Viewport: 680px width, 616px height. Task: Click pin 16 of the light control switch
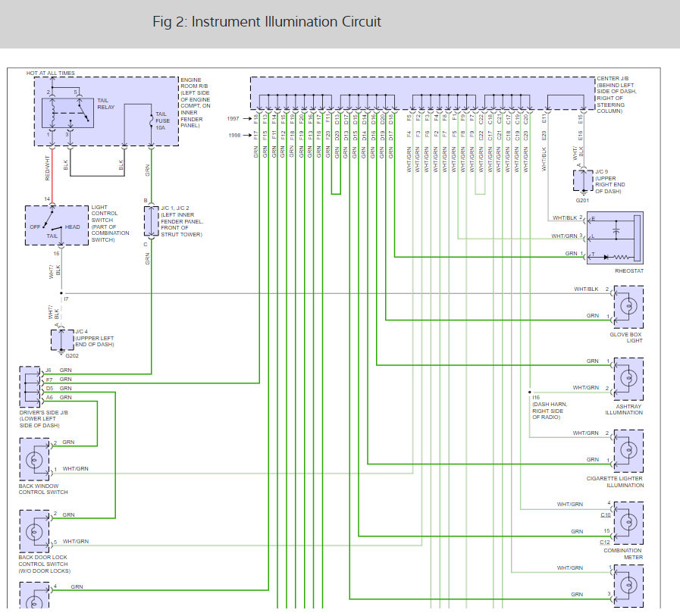(56, 253)
